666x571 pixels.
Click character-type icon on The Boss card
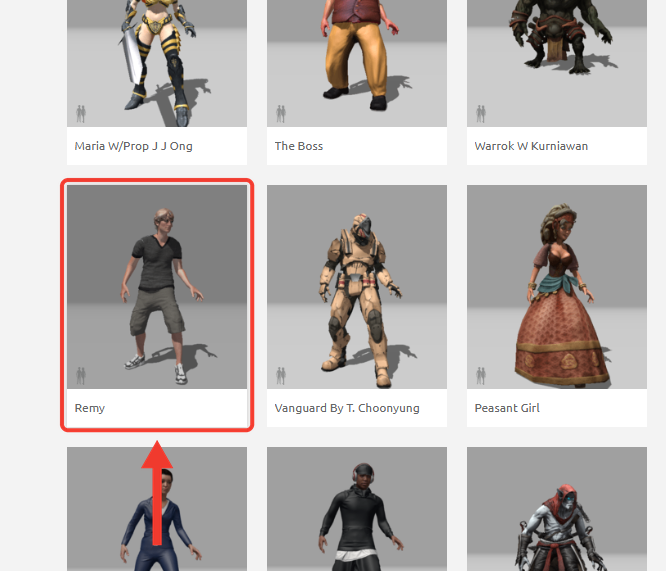pyautogui.click(x=281, y=114)
